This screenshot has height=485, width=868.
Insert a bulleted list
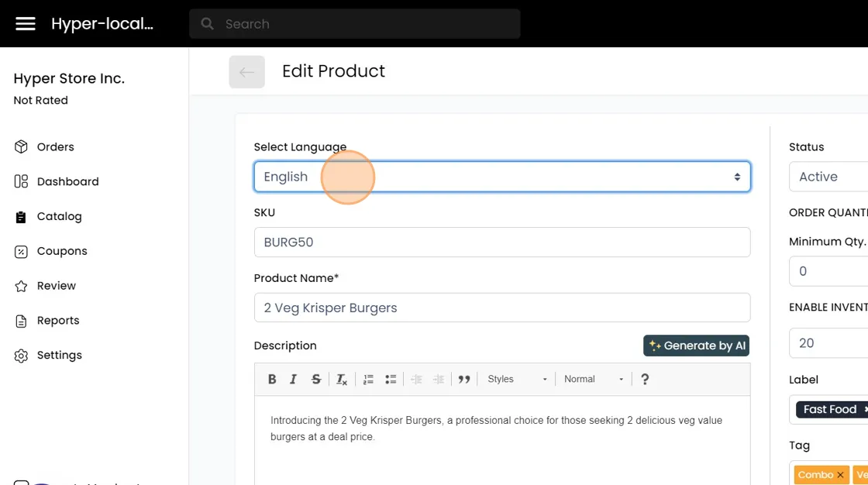pos(391,379)
